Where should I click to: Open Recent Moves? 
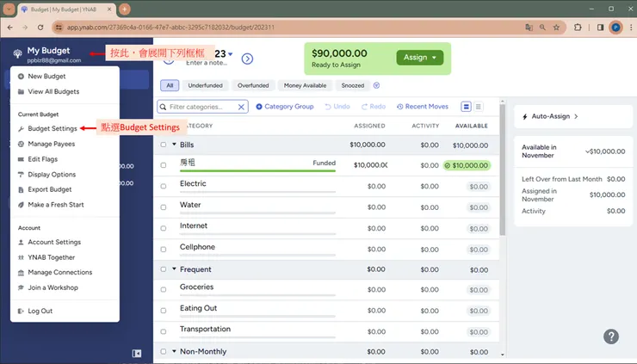click(423, 107)
